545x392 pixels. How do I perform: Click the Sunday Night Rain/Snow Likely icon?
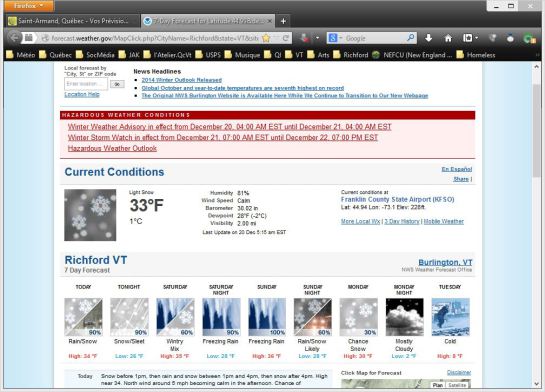tap(312, 317)
